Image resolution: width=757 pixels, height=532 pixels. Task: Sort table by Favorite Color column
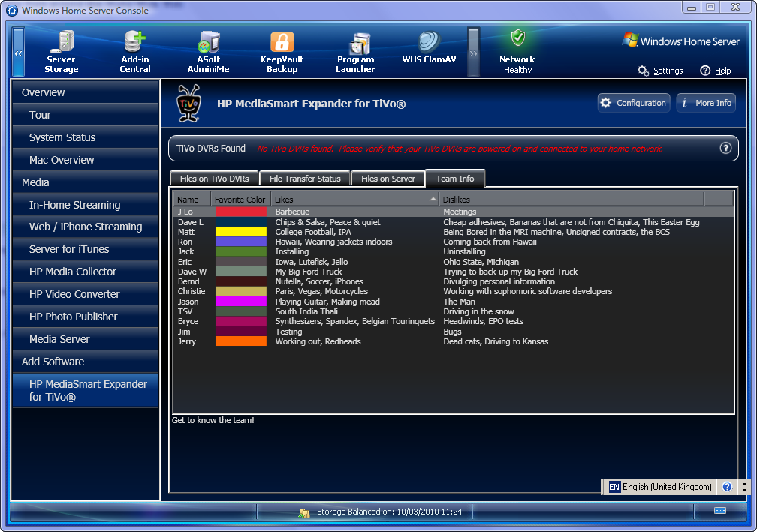[240, 199]
